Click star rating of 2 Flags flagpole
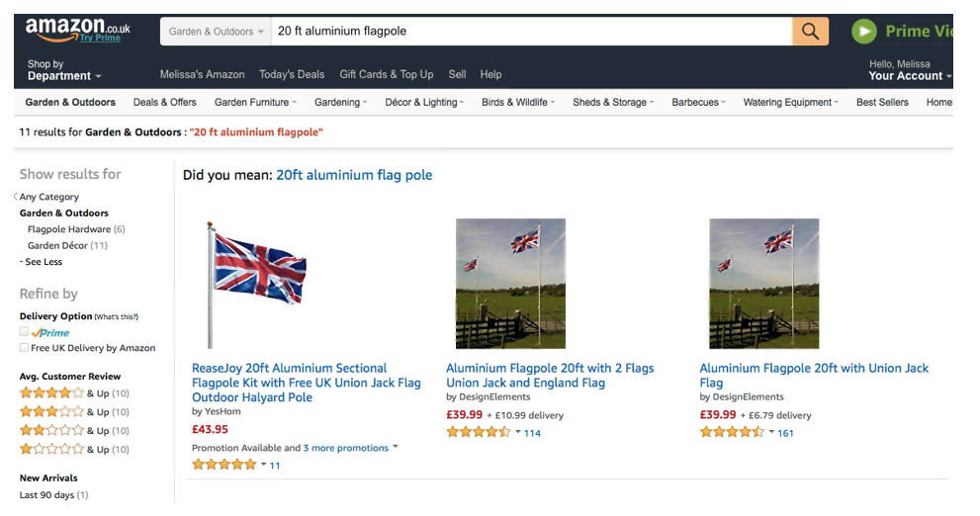The width and height of the screenshot is (980, 516). tap(479, 432)
